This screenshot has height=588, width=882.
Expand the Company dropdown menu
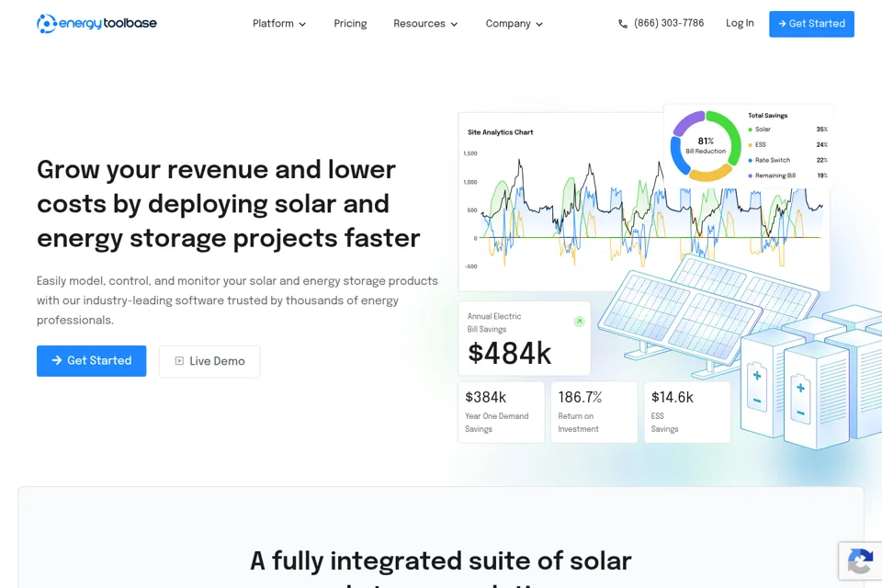coord(514,24)
